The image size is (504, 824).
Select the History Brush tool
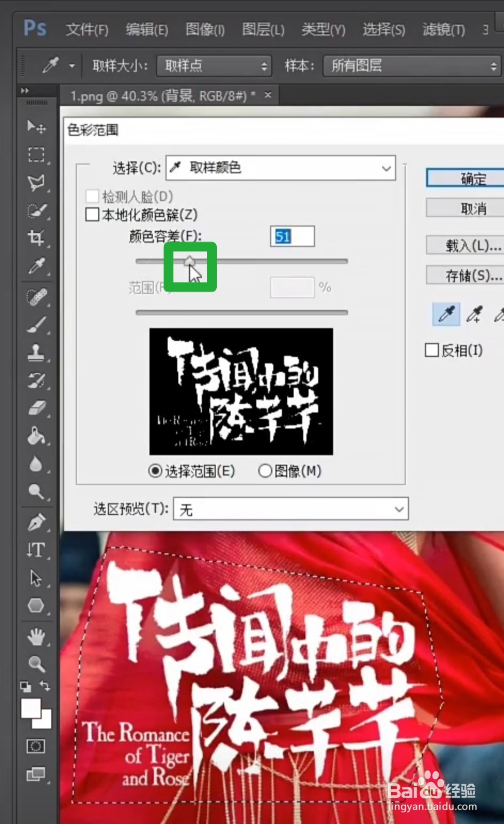coord(36,380)
